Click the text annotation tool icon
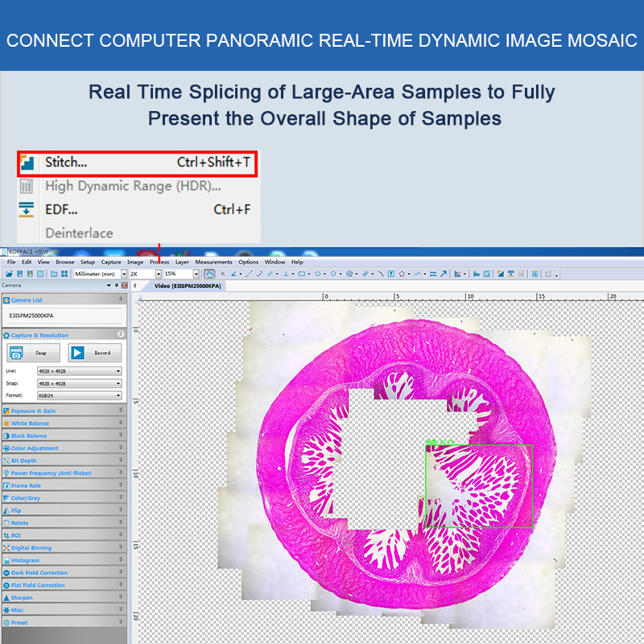 390,274
